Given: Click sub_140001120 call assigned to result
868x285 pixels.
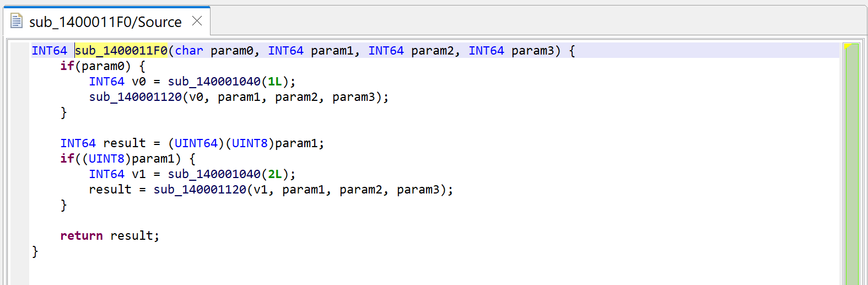Looking at the screenshot, I should tap(200, 190).
